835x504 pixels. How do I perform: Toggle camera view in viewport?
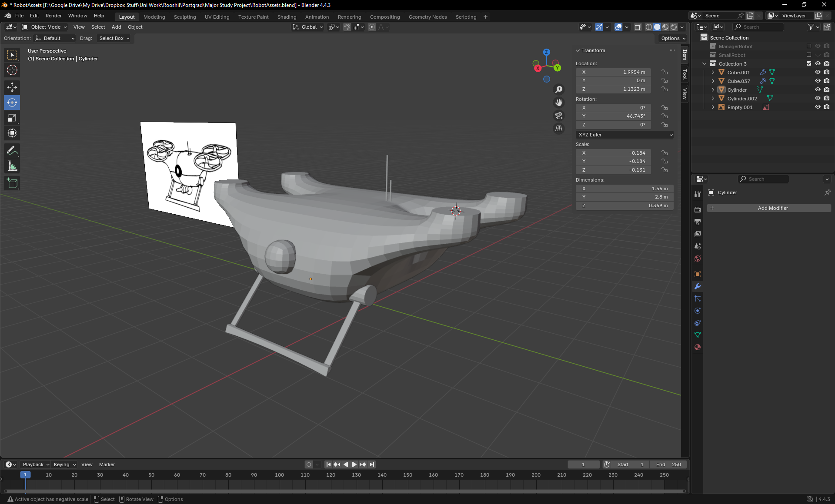[559, 116]
